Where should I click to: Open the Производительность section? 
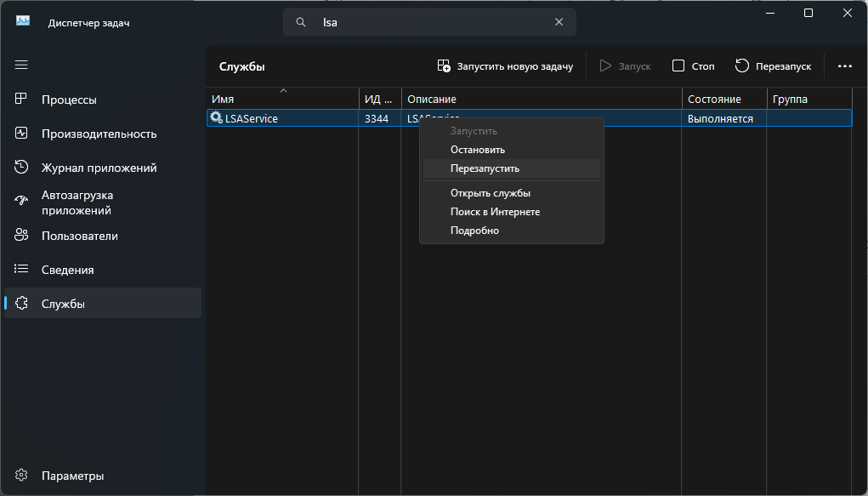click(103, 134)
